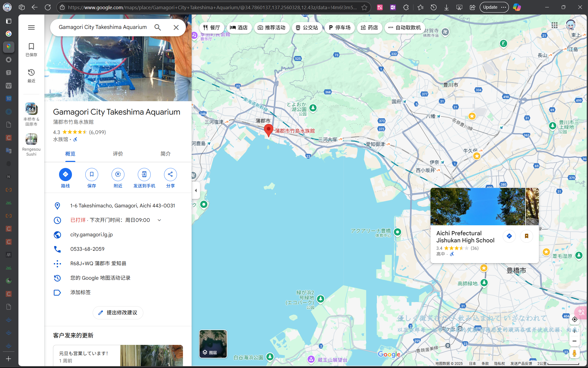Screen dimensions: 588x368
Task: Open the Saved places panel
Action: point(31,49)
